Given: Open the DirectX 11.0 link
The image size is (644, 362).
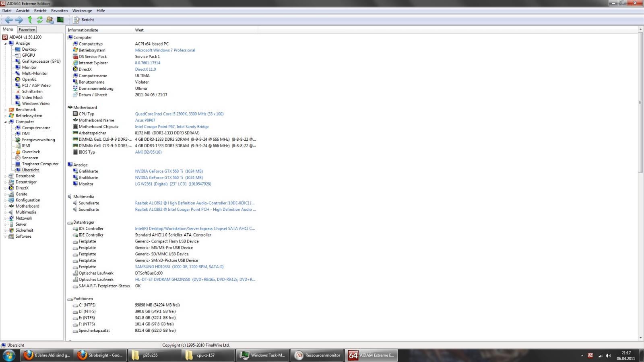Looking at the screenshot, I should pos(145,69).
